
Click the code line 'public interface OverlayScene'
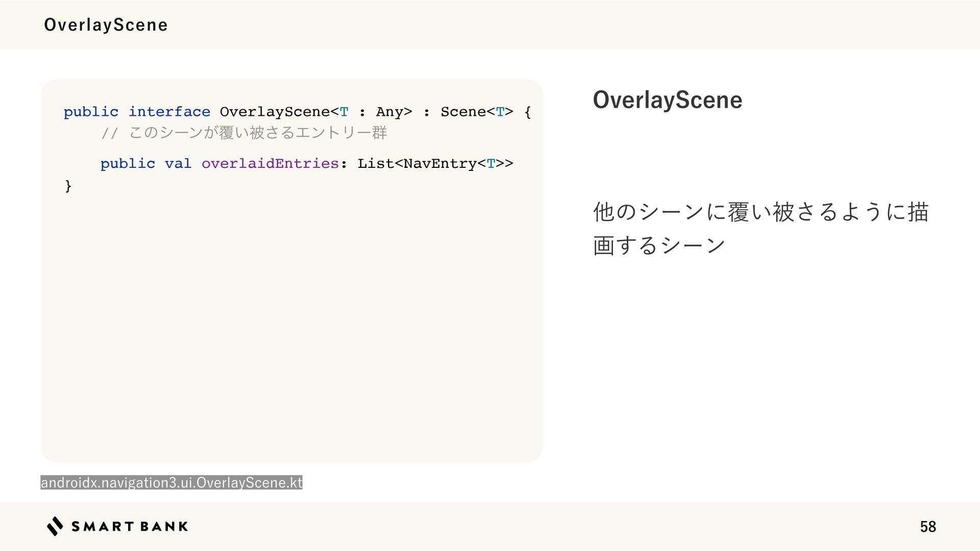pos(297,112)
